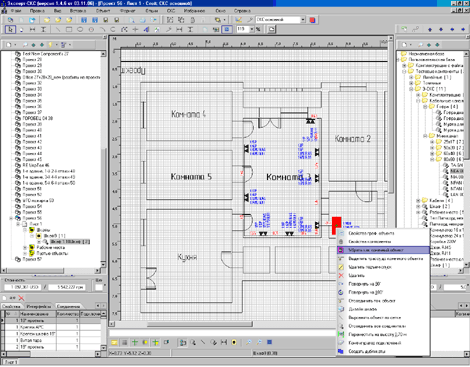Click the Крепеж АРС table row

51,327
